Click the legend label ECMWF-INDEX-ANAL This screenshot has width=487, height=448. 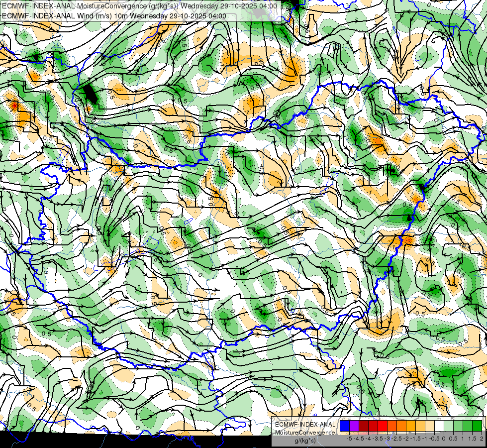coord(305,425)
